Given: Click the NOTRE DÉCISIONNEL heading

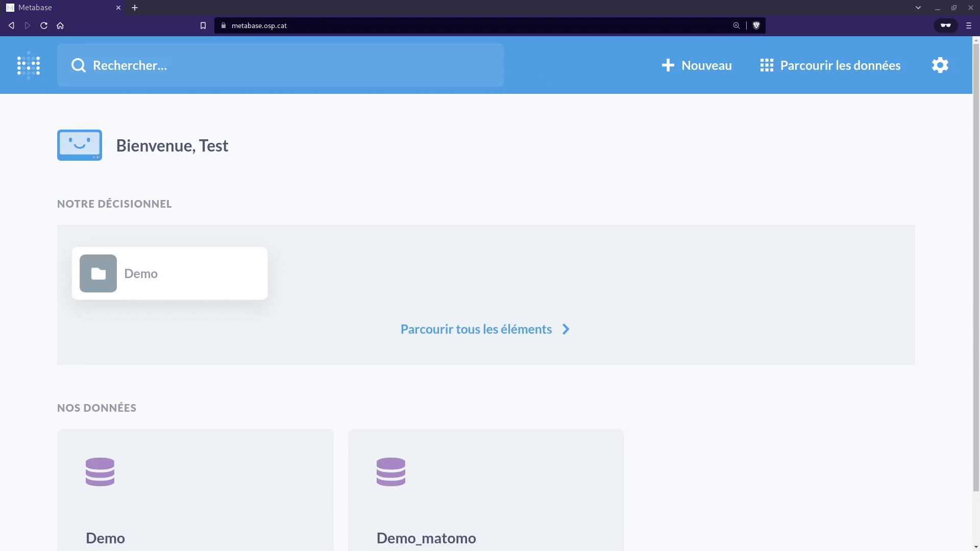Looking at the screenshot, I should [114, 204].
